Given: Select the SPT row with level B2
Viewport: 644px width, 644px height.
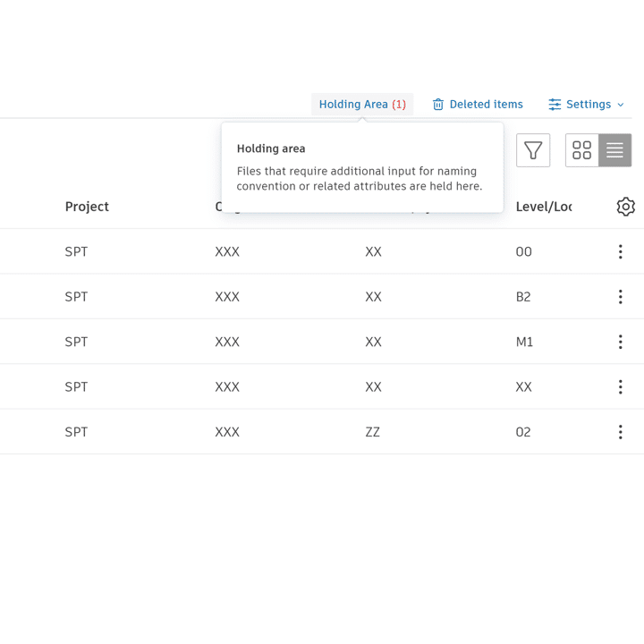Looking at the screenshot, I should click(322, 296).
